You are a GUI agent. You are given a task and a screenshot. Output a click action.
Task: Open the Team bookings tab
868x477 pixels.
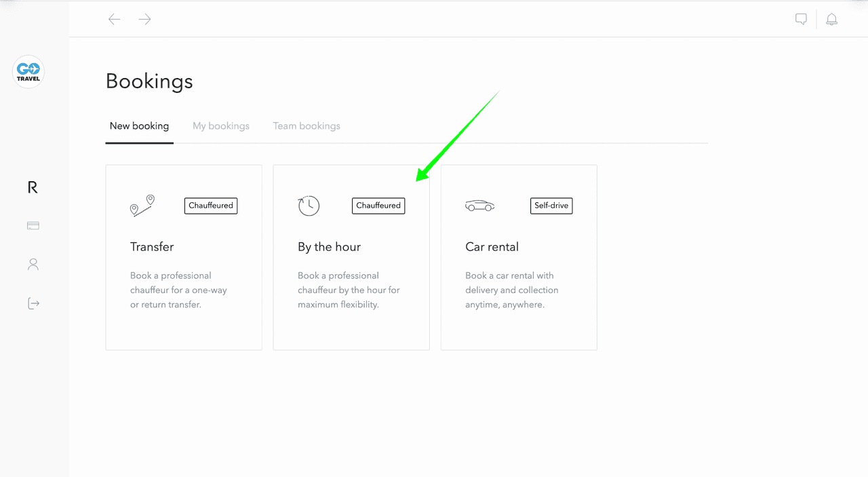(307, 126)
